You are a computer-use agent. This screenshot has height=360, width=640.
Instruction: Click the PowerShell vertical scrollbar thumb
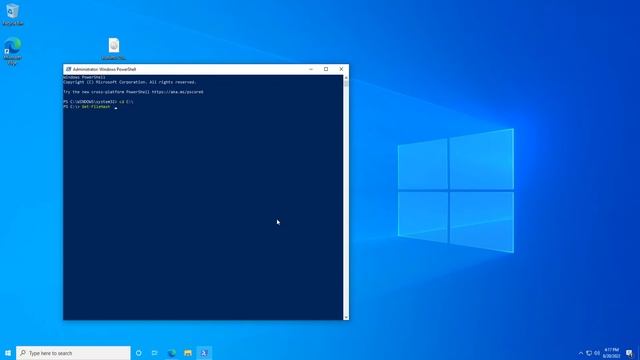[x=346, y=84]
